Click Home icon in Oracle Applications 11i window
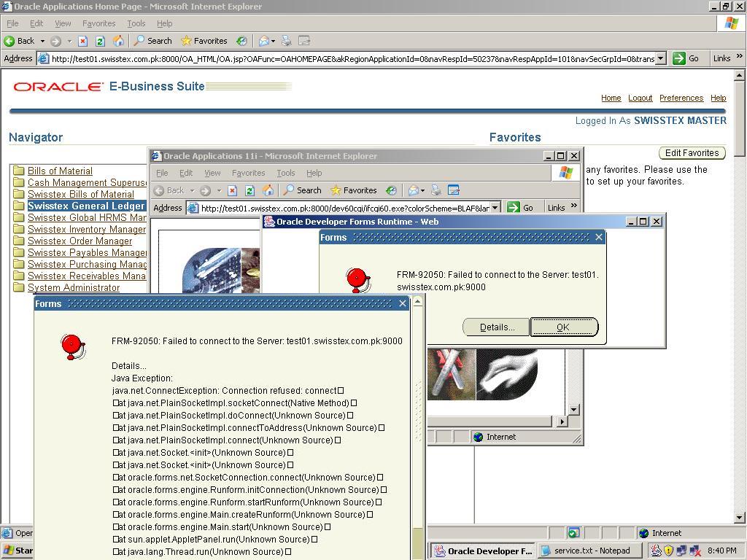 268,190
